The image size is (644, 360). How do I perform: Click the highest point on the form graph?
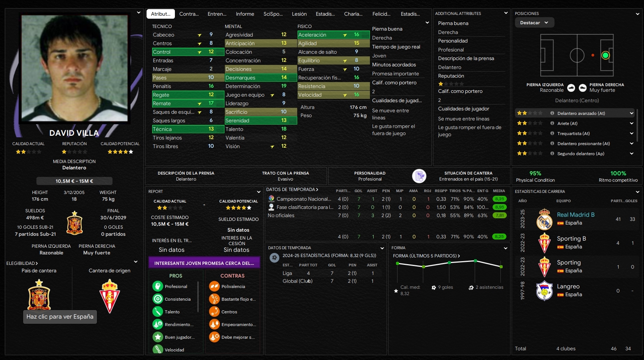[x=475, y=261]
